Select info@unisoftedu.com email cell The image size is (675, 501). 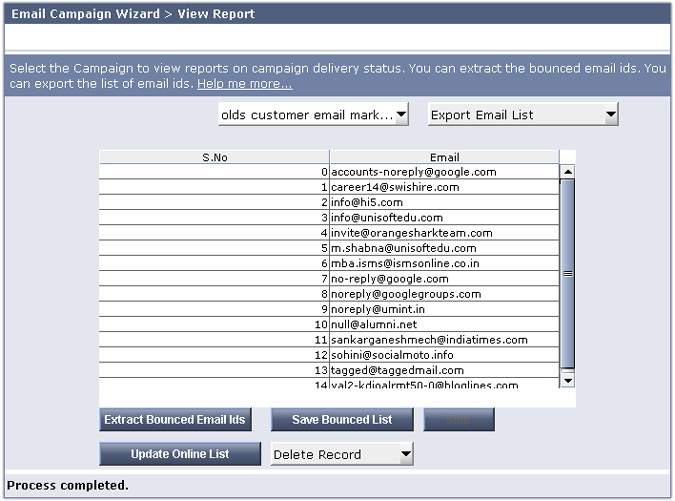[x=445, y=218]
